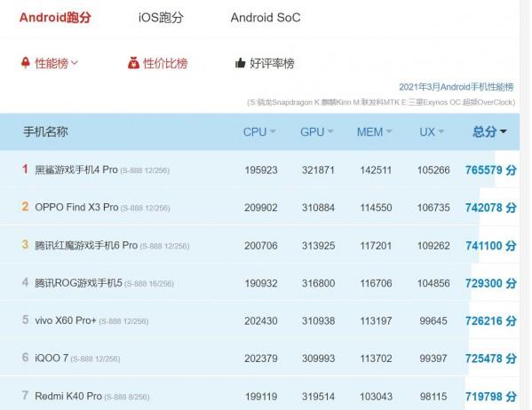Sort the table by UX column

(x=432, y=132)
